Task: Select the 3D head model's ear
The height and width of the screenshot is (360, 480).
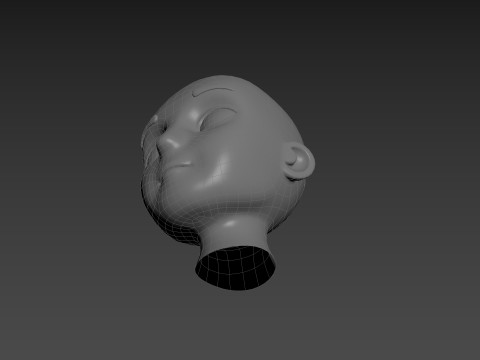Action: pyautogui.click(x=300, y=163)
